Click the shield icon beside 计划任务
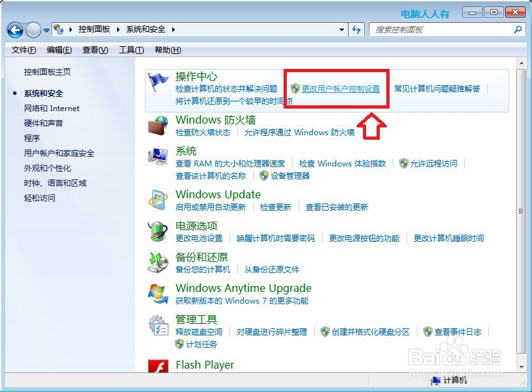This screenshot has width=532, height=392. point(180,344)
